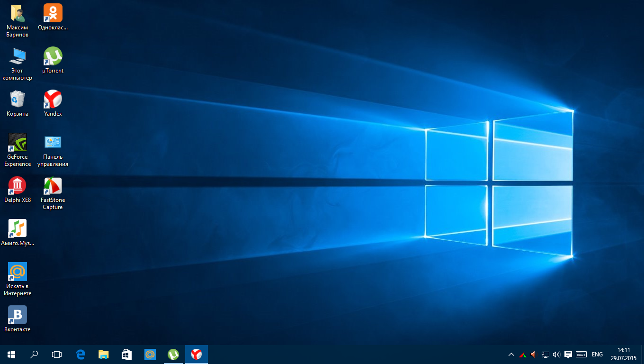Show hidden system tray icons
Viewport: 644px width, 364px height.
click(x=511, y=354)
